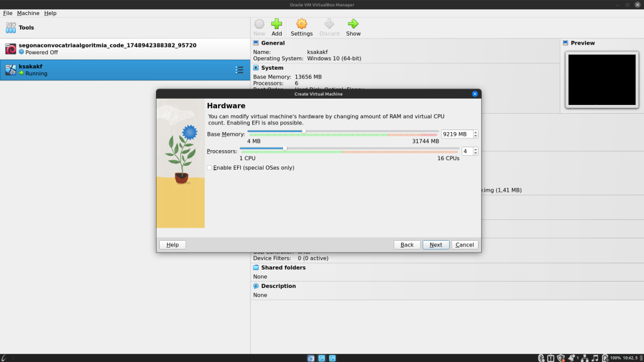The width and height of the screenshot is (644, 362).
Task: Click Next in the Hardware wizard
Action: 436,245
